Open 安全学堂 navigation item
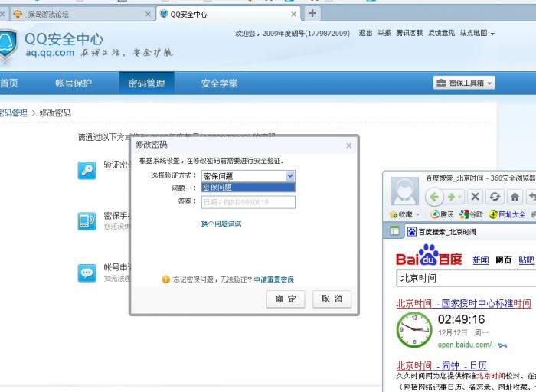Screen dimensions: 536x392 [219, 83]
